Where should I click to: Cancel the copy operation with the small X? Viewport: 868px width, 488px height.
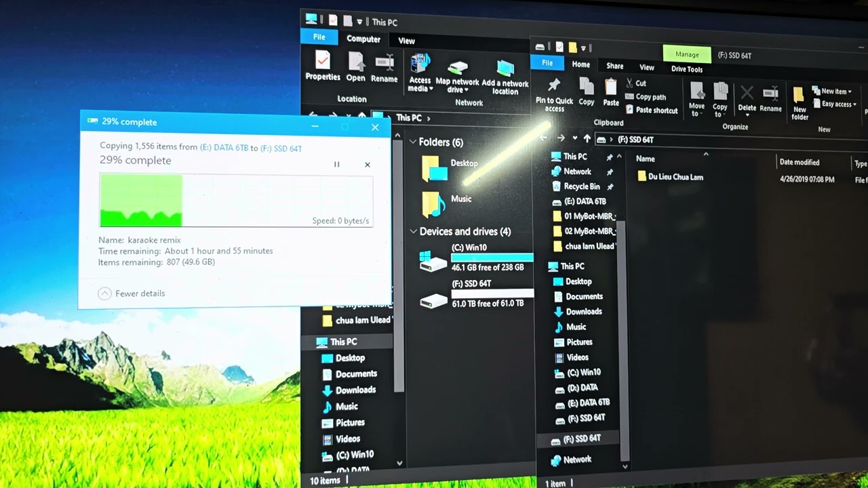point(368,165)
